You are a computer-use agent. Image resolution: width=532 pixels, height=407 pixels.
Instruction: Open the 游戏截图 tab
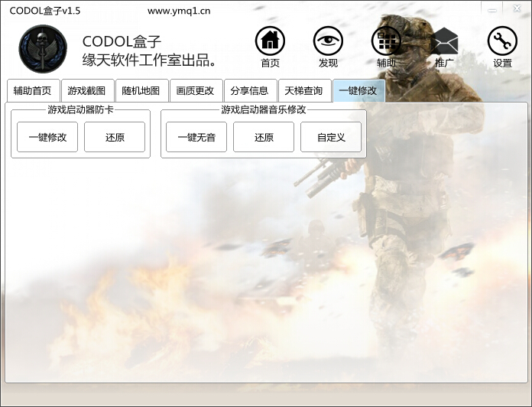click(86, 91)
